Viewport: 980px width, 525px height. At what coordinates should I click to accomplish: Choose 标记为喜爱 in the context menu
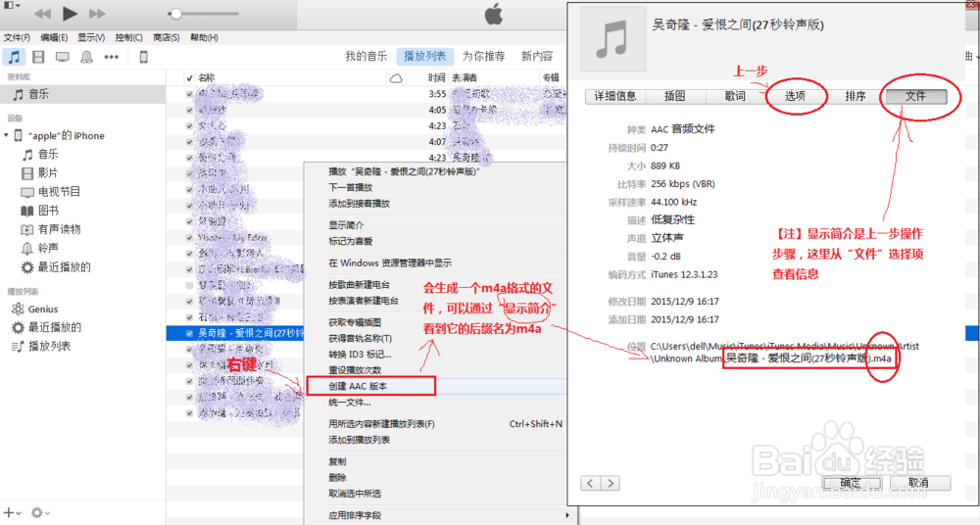click(x=351, y=241)
